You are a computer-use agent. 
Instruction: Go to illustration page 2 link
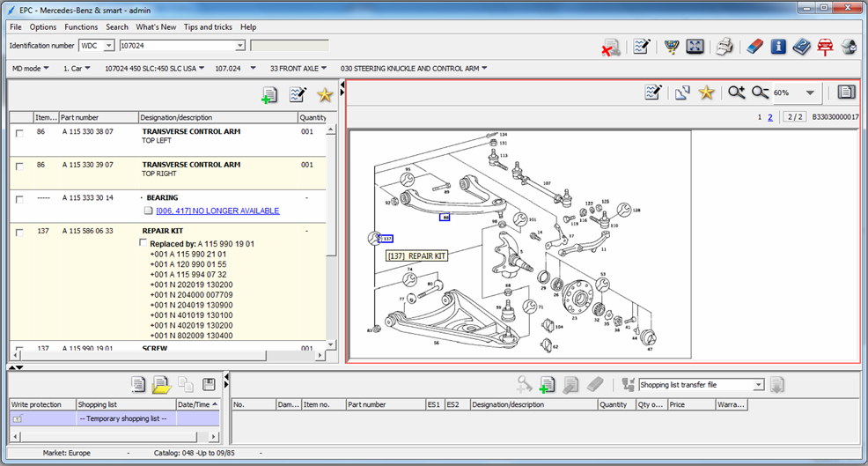pos(770,117)
